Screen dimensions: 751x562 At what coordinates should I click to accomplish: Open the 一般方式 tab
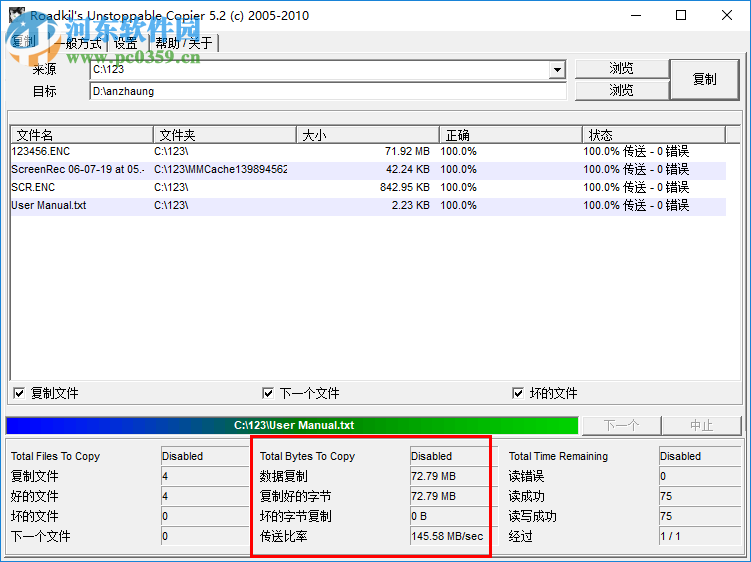point(79,43)
